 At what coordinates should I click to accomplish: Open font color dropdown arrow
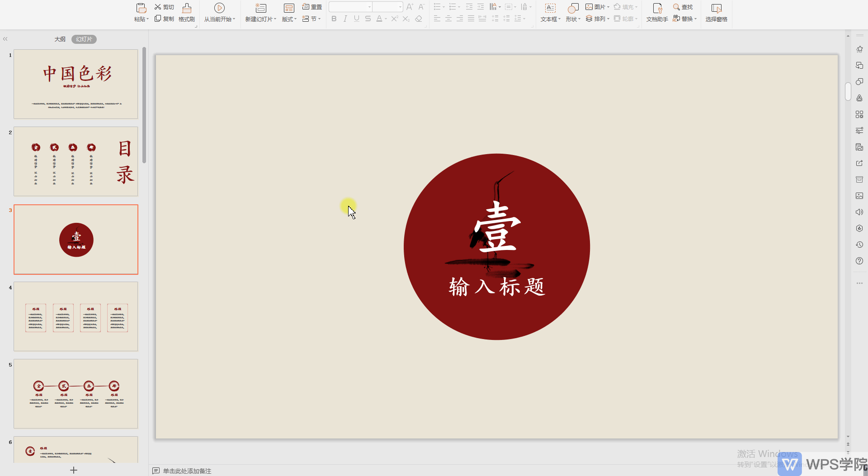pos(386,19)
